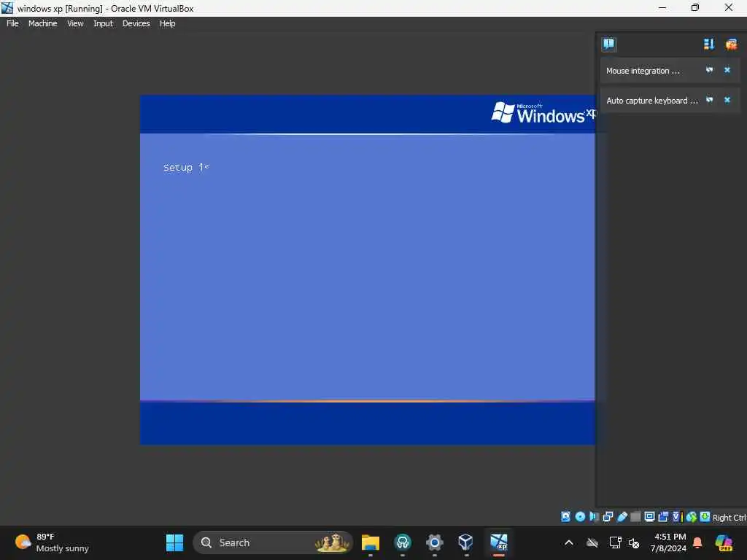Open the Machine menu
The height and width of the screenshot is (560, 747).
42,23
